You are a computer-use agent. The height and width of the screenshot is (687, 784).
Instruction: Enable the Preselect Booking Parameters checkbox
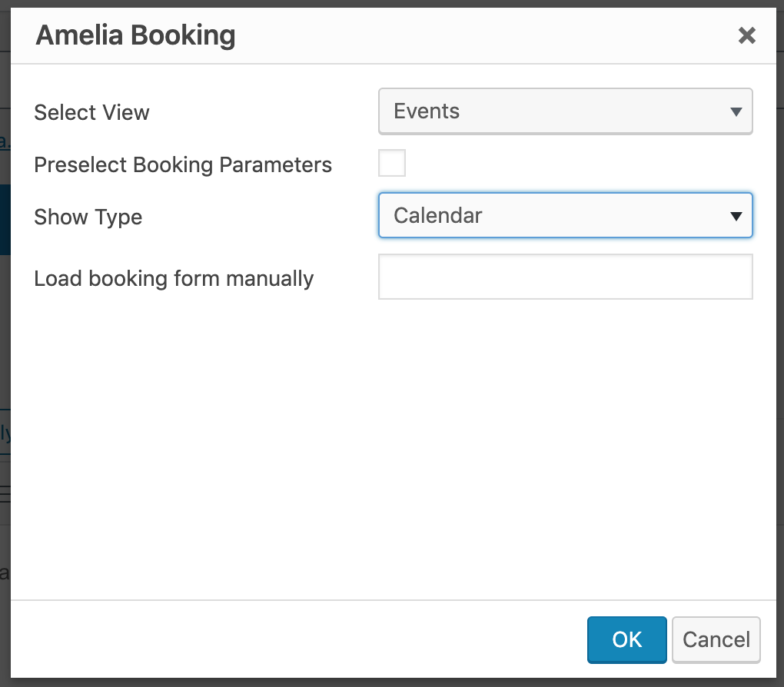pos(392,164)
